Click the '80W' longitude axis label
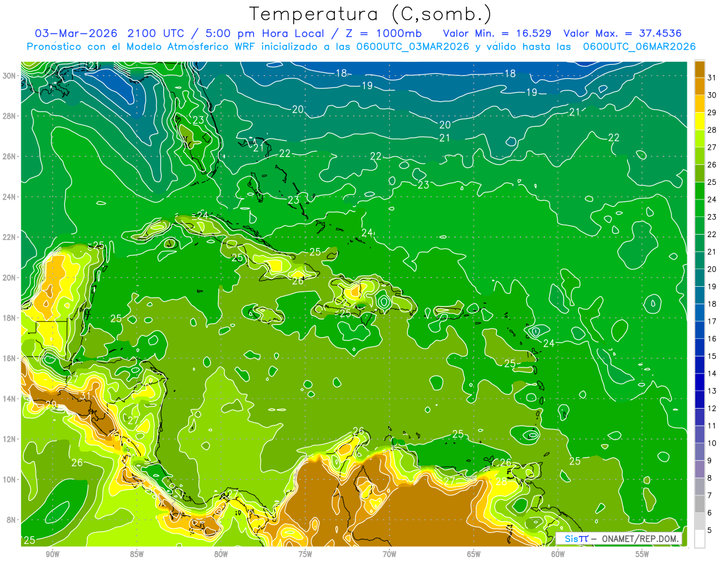Image resolution: width=728 pixels, height=562 pixels. [221, 554]
